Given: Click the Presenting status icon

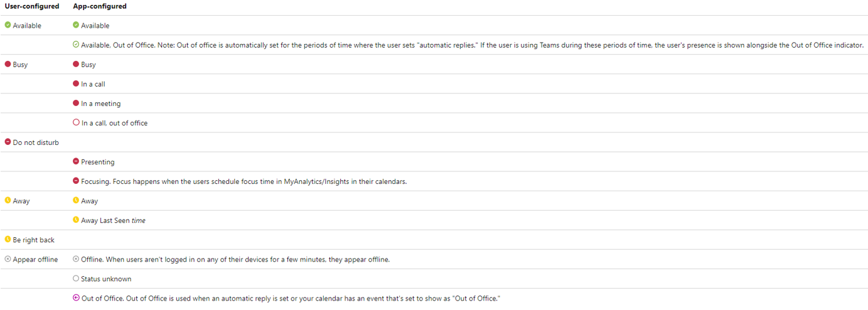Looking at the screenshot, I should (76, 161).
